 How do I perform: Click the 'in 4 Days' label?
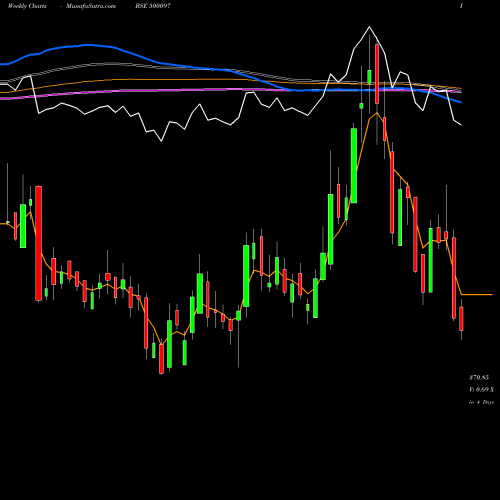481,402
